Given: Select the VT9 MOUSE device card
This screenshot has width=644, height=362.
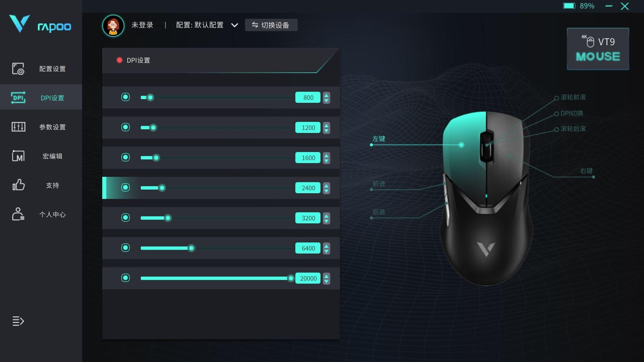Looking at the screenshot, I should [598, 49].
